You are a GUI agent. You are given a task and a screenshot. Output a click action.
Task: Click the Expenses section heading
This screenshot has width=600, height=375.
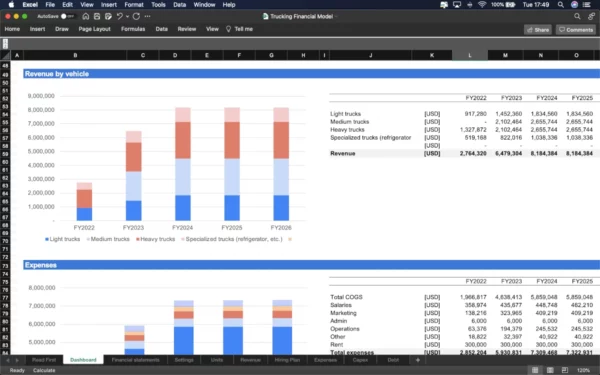[x=41, y=265]
